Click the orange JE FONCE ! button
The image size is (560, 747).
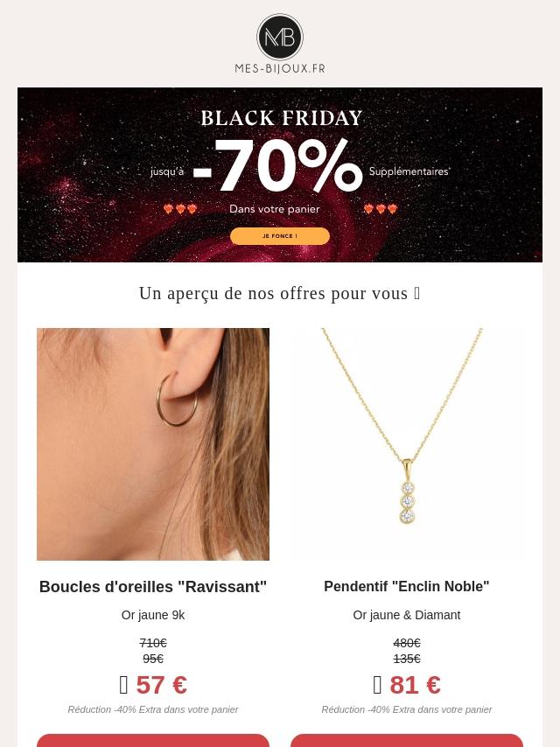(x=280, y=236)
